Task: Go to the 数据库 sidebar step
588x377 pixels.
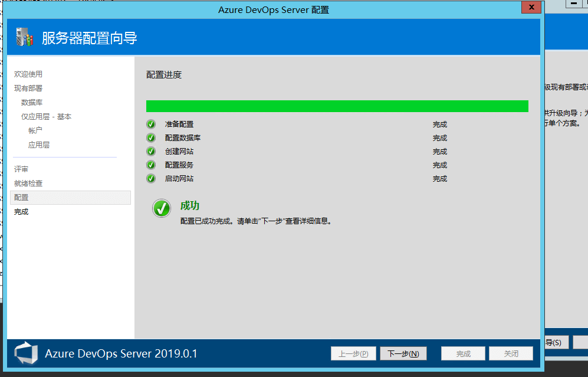Action: point(32,103)
